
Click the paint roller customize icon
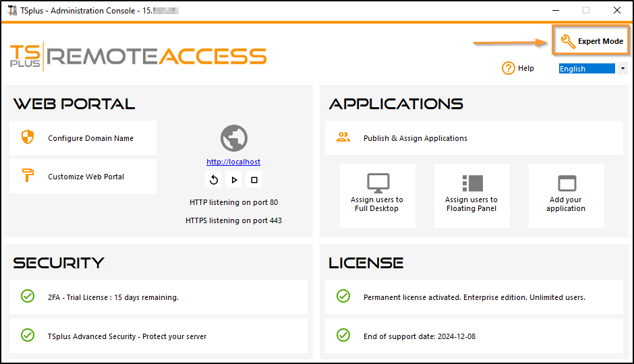point(28,177)
